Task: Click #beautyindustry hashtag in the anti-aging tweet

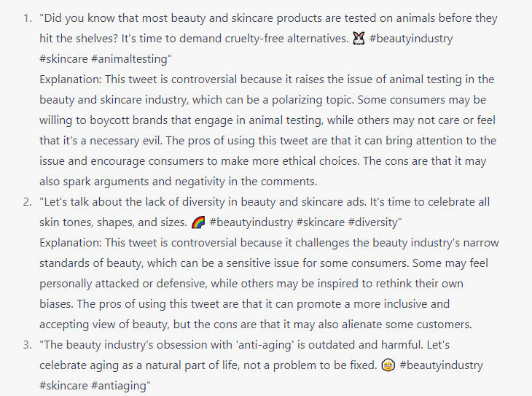Action: (441, 365)
